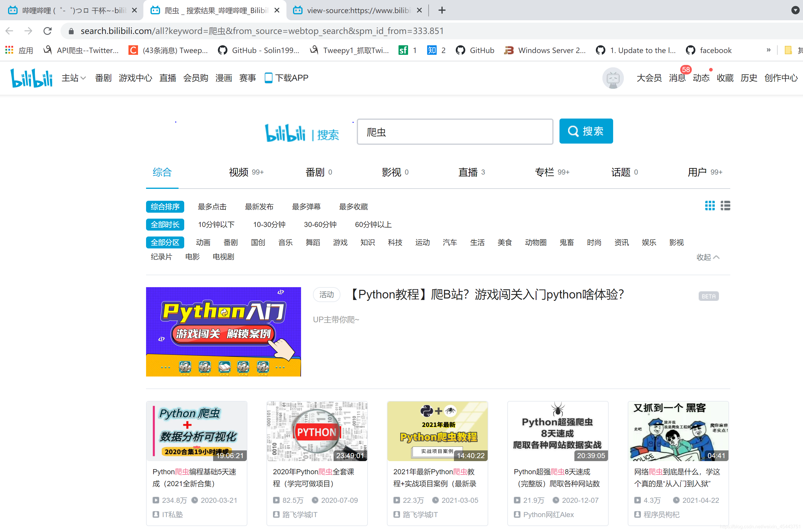Select the 10分钟以下 duration filter
This screenshot has width=803, height=532.
click(216, 224)
